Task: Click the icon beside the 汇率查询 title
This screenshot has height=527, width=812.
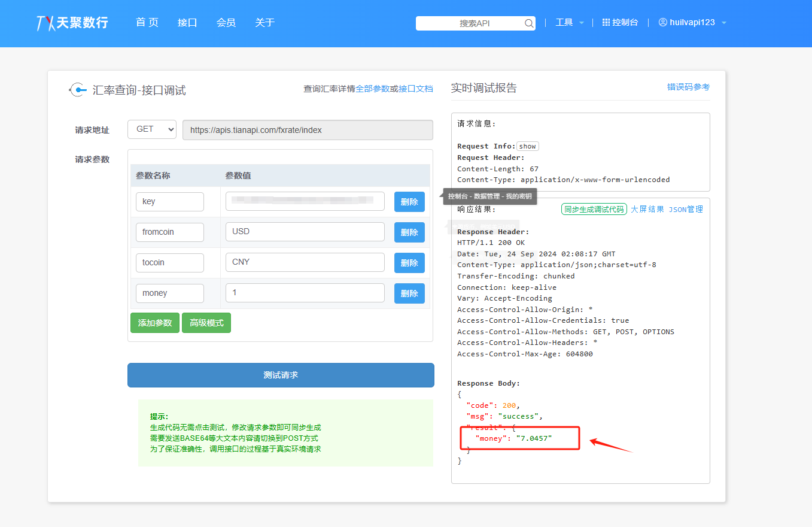Action: (x=78, y=90)
